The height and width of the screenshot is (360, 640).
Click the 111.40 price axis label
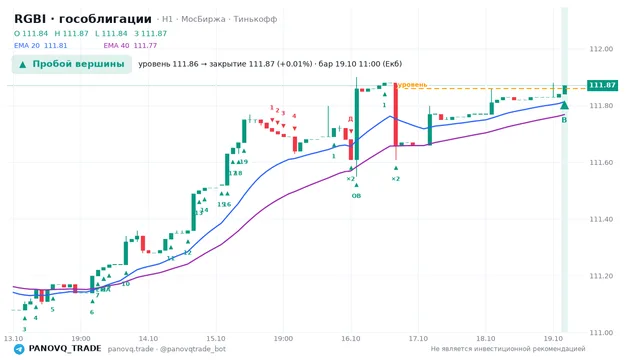click(x=601, y=219)
